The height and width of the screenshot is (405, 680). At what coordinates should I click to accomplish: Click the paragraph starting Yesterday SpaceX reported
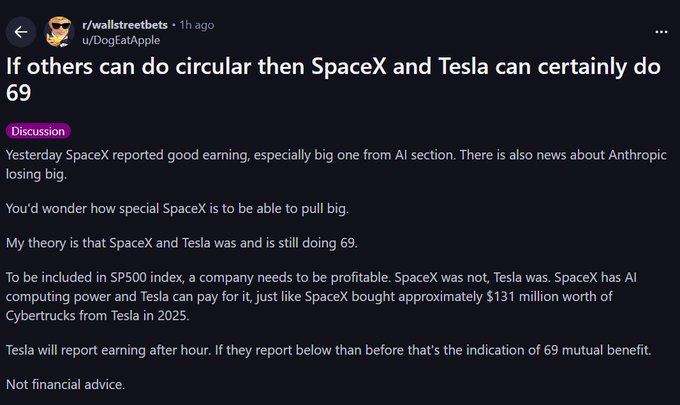click(x=336, y=164)
